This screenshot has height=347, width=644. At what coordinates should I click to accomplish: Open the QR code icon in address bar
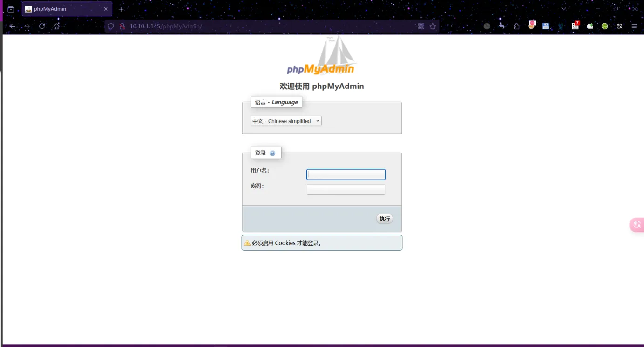[421, 27]
